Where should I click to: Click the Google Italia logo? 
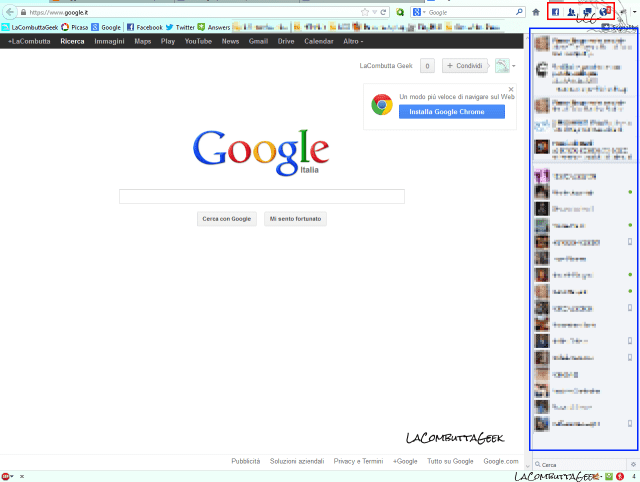261,152
